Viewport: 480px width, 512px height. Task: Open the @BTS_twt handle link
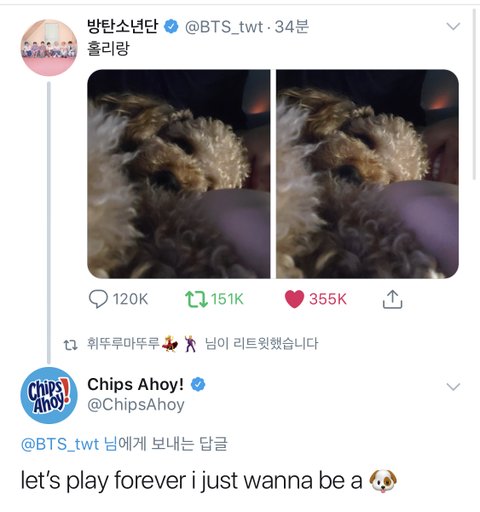224,27
